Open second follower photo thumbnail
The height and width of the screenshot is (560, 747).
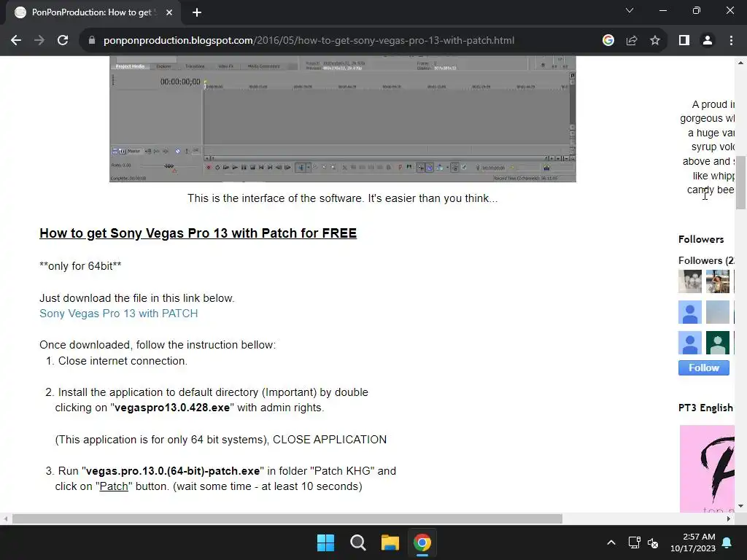click(718, 281)
